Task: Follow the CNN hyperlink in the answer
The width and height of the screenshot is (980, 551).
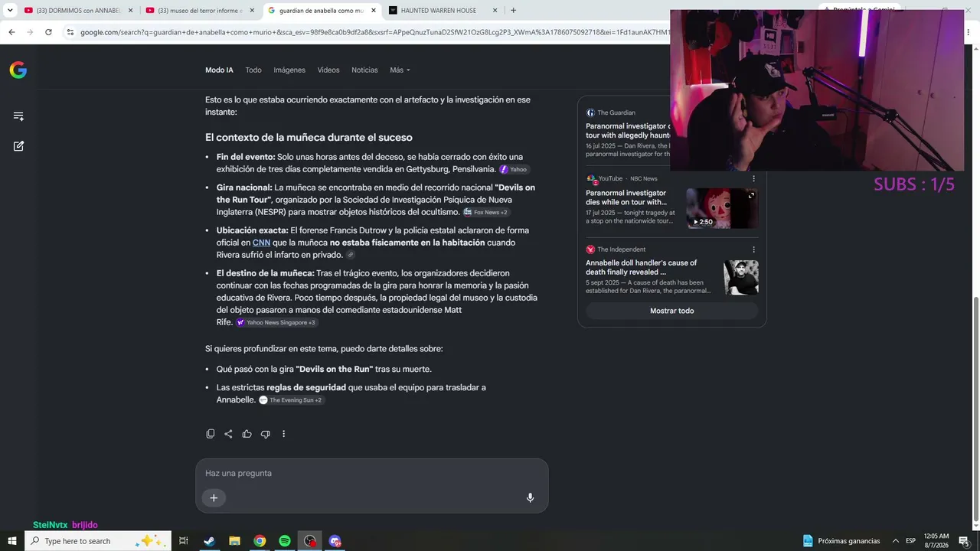Action: tap(261, 243)
